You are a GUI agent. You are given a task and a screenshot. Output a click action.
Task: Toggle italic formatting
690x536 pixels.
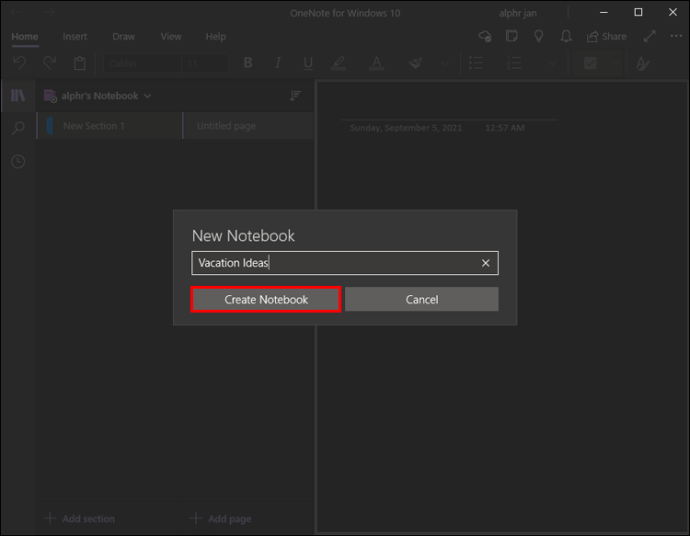(x=278, y=63)
